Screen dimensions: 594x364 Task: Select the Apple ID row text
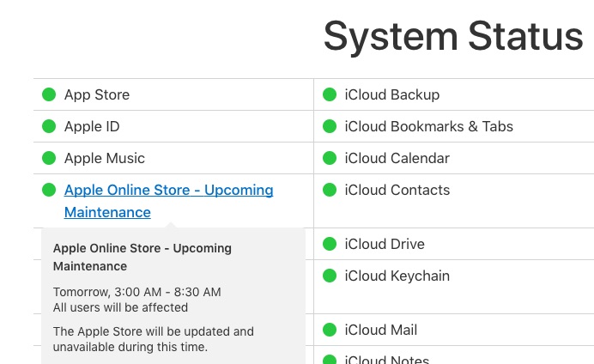tap(92, 126)
